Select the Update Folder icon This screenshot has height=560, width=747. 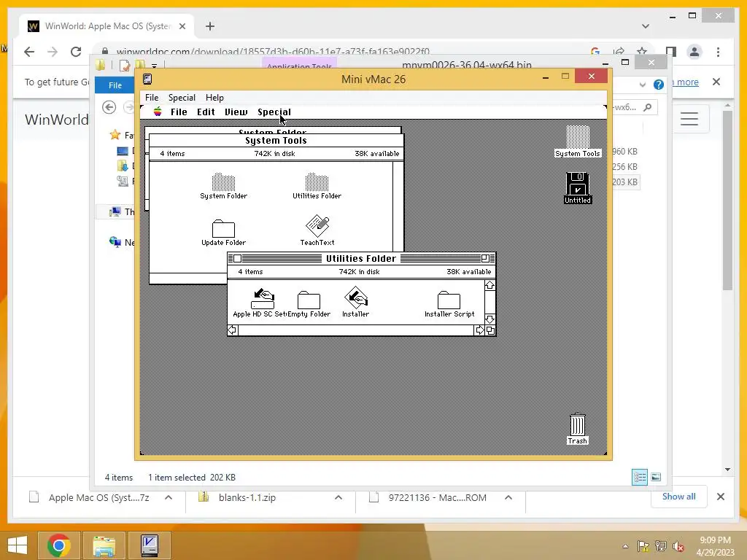click(x=223, y=233)
